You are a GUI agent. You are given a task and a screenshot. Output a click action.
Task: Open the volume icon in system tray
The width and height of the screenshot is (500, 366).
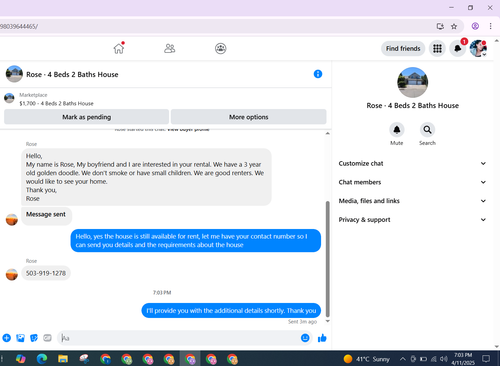click(443, 359)
